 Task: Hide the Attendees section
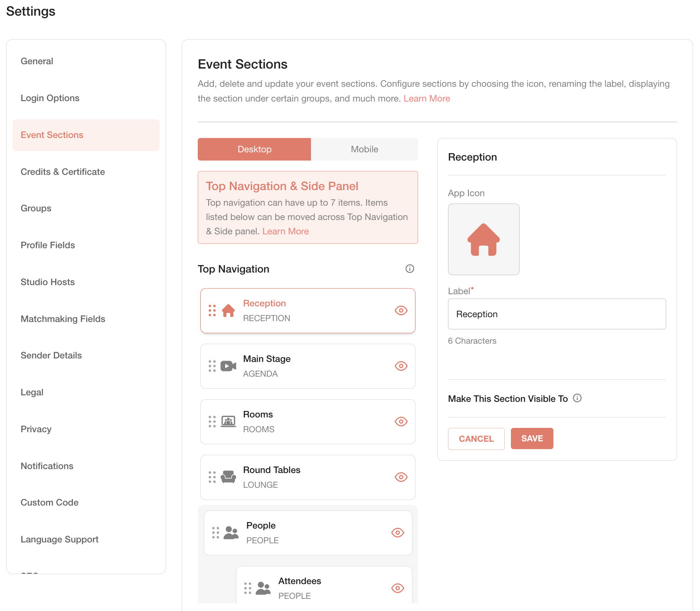point(397,588)
